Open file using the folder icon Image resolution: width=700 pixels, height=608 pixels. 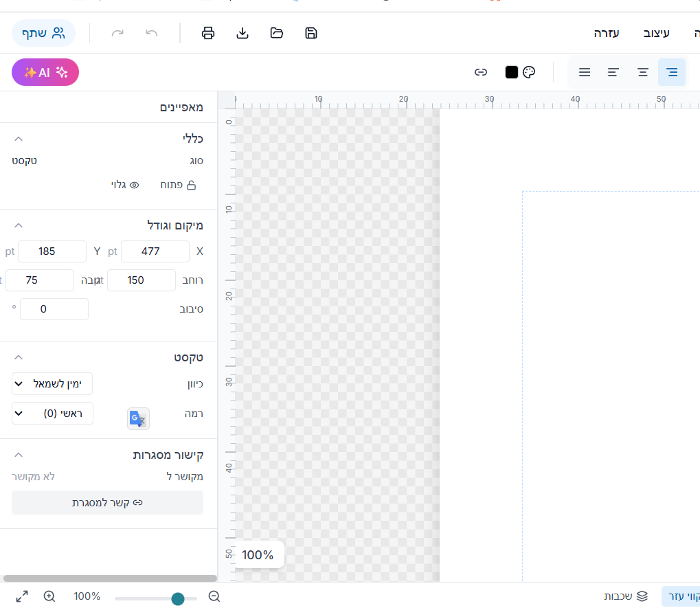point(277,33)
